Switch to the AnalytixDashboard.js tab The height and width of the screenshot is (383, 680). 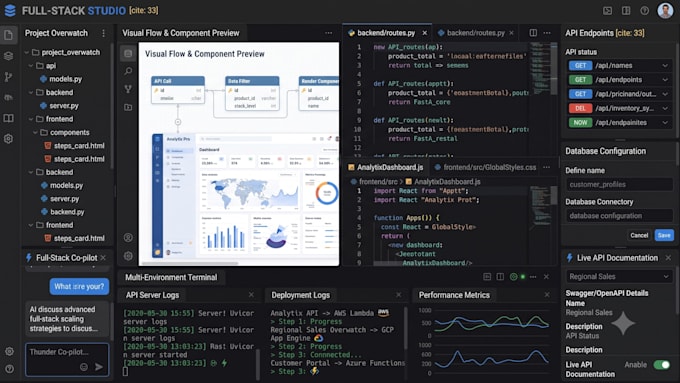coord(386,167)
